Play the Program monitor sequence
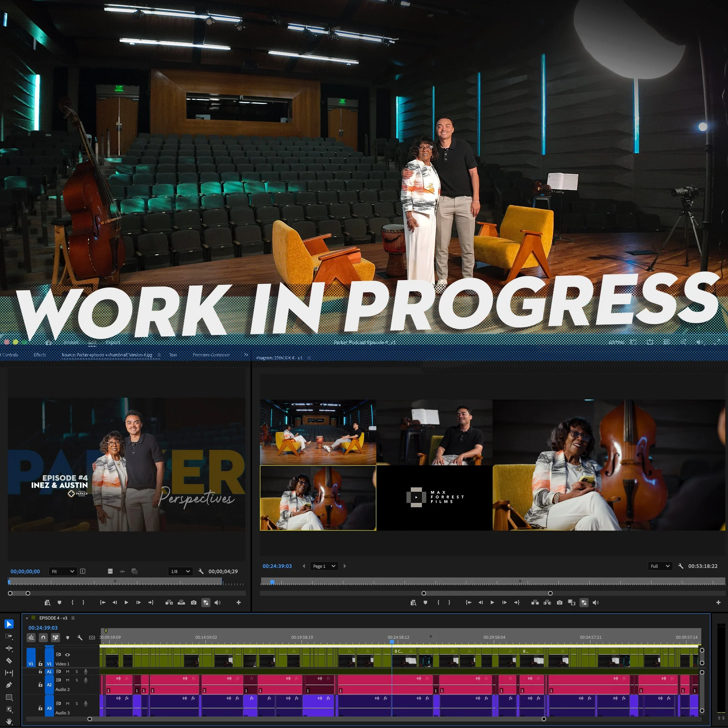 (492, 603)
